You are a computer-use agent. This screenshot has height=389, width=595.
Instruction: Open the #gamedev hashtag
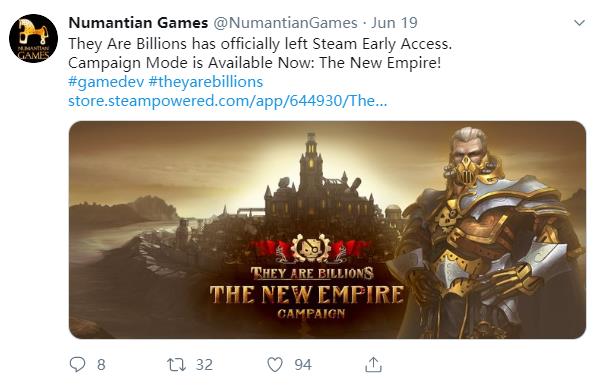click(x=106, y=82)
